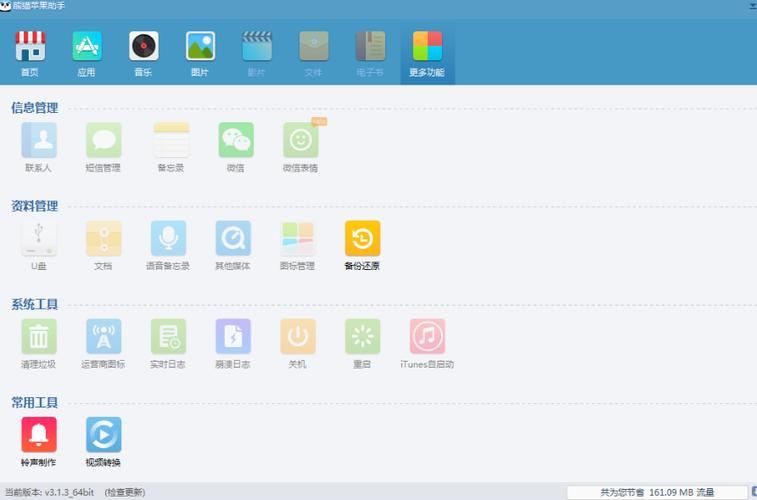Open the title bar dropdown menu arrow
The image size is (757, 500).
[x=752, y=6]
